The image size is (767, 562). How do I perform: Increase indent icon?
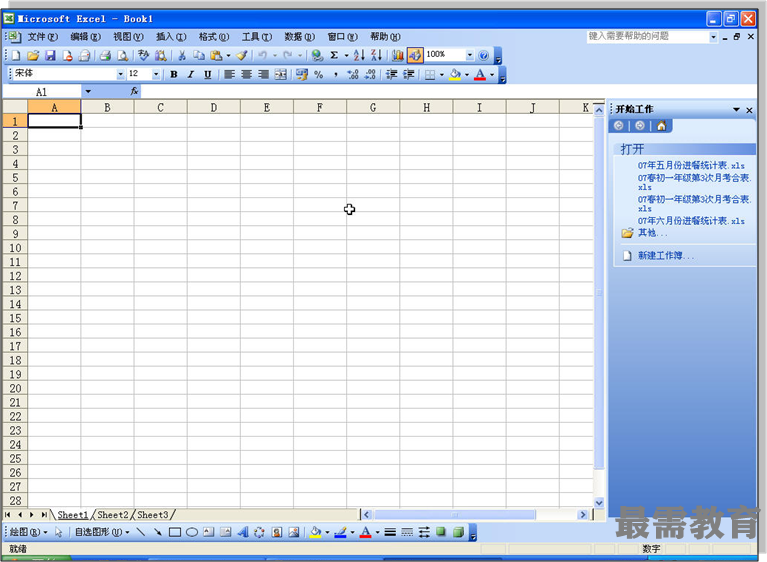point(408,74)
